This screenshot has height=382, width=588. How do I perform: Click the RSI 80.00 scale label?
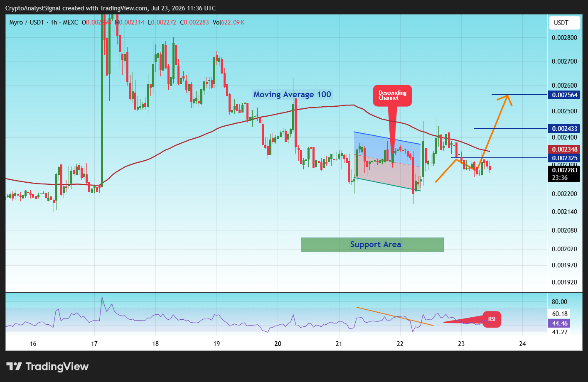560,302
